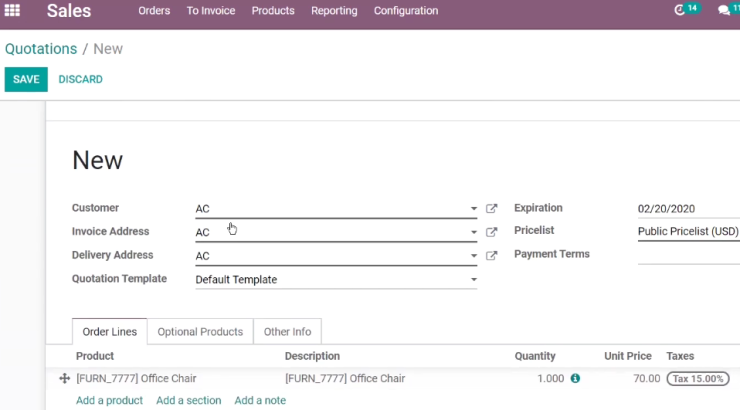This screenshot has width=740, height=410.
Task: Expand the Invoice Address dropdown arrow
Action: coord(473,232)
